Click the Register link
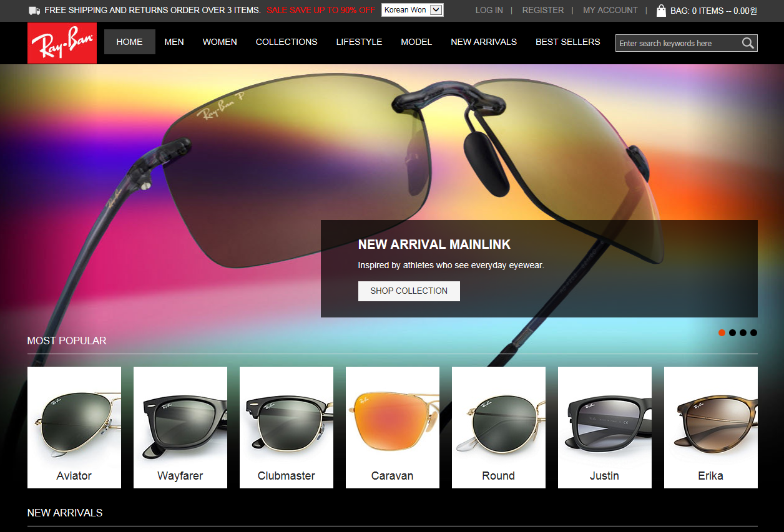Image resolution: width=784 pixels, height=532 pixels. point(543,10)
